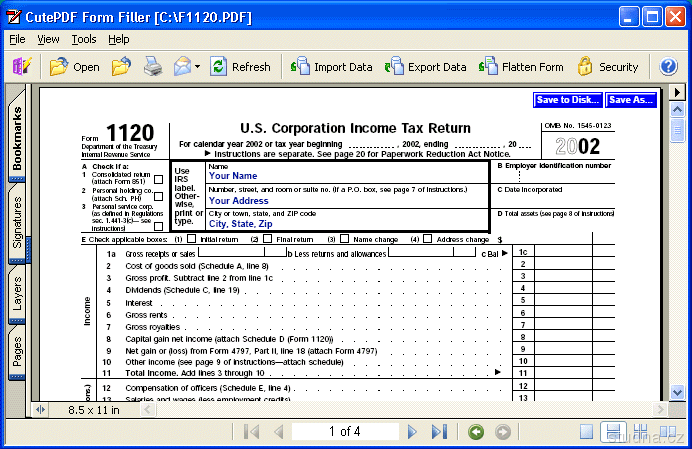692x449 pixels.
Task: Check the Initial return checkbox
Action: [193, 240]
